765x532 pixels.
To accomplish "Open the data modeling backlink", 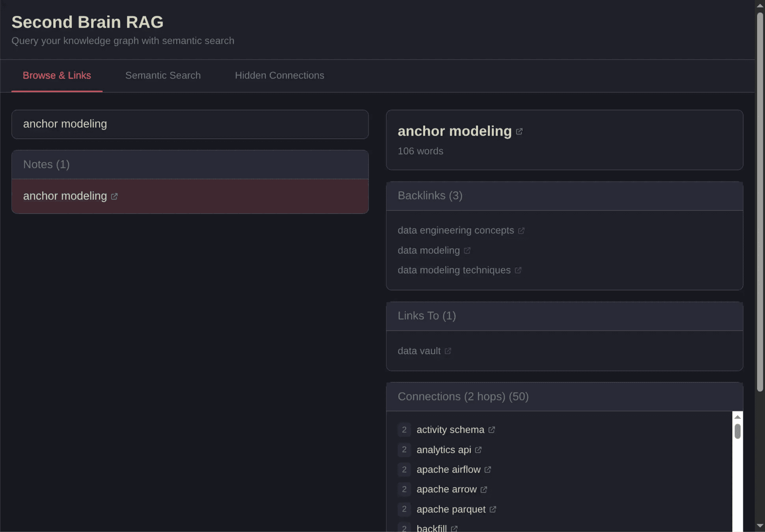I will pos(428,251).
